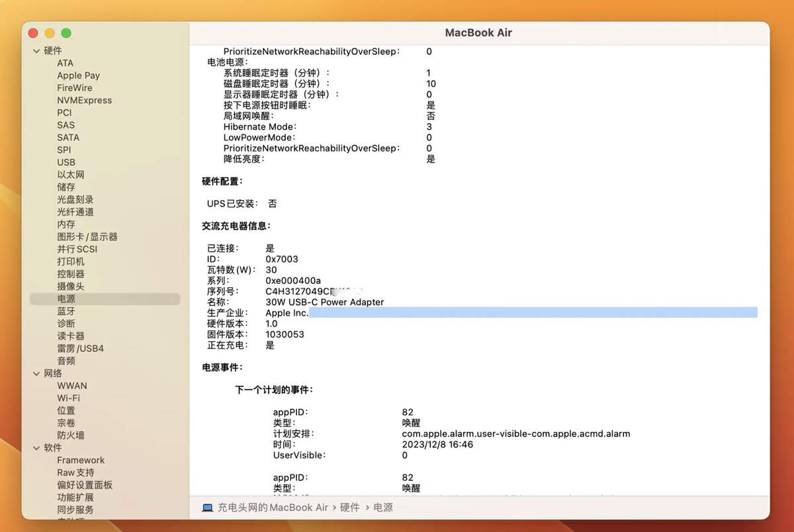This screenshot has width=794, height=532.
Task: Click the 系列 value 0xe000400a
Action: pyautogui.click(x=293, y=281)
